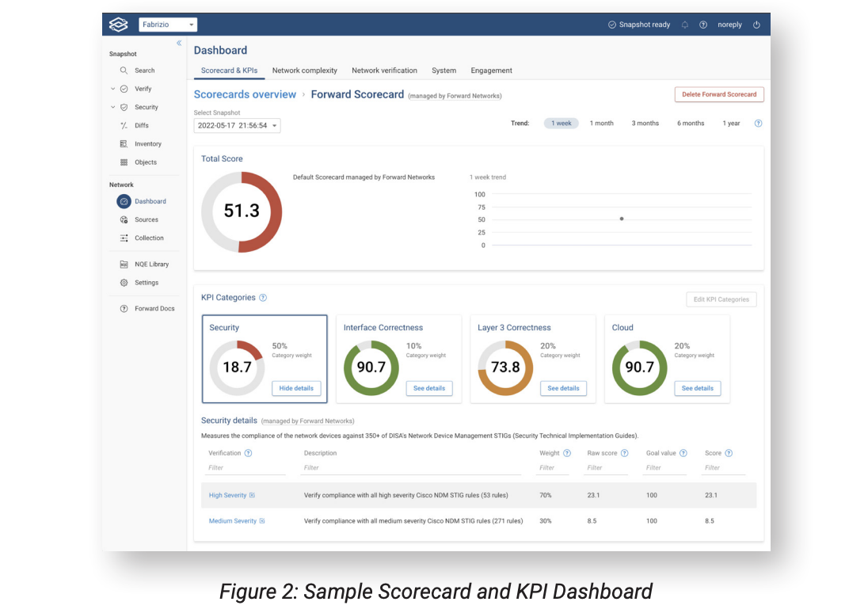Click the Forward Networks logo in the top bar
Viewport: 868px width, 613px height.
tap(118, 24)
